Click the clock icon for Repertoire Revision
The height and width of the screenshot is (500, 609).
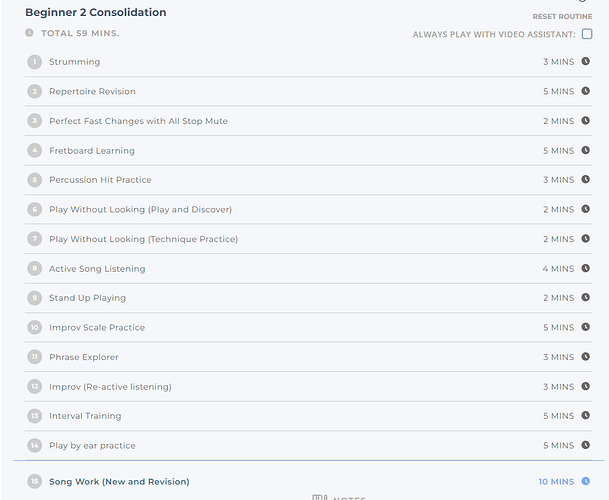pos(586,91)
